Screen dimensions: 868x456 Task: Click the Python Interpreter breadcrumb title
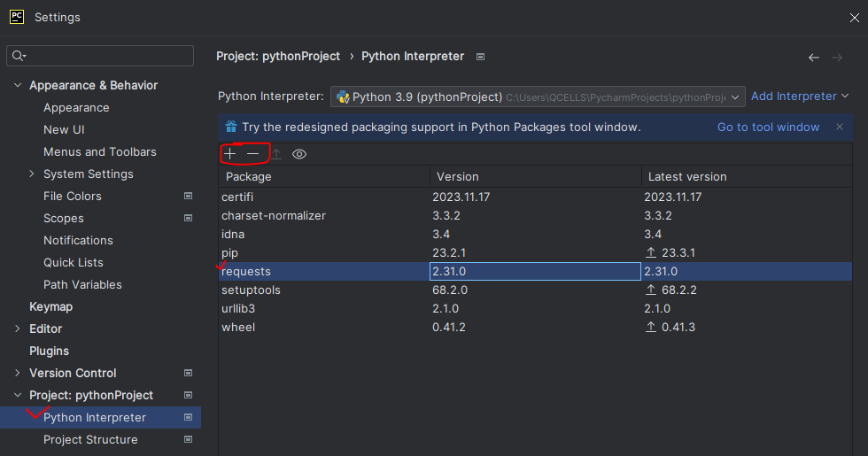(413, 57)
